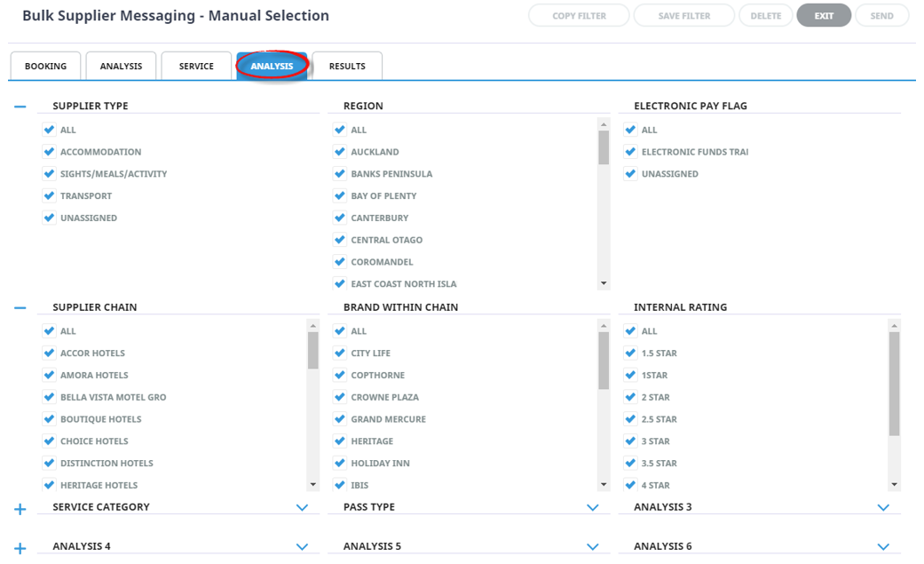
Task: Open the Pass Type dropdown chevron
Action: coord(593,508)
